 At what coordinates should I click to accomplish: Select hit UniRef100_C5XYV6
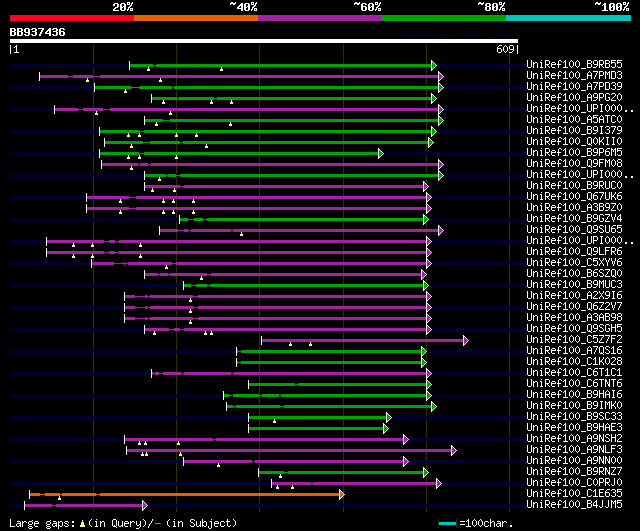point(574,263)
